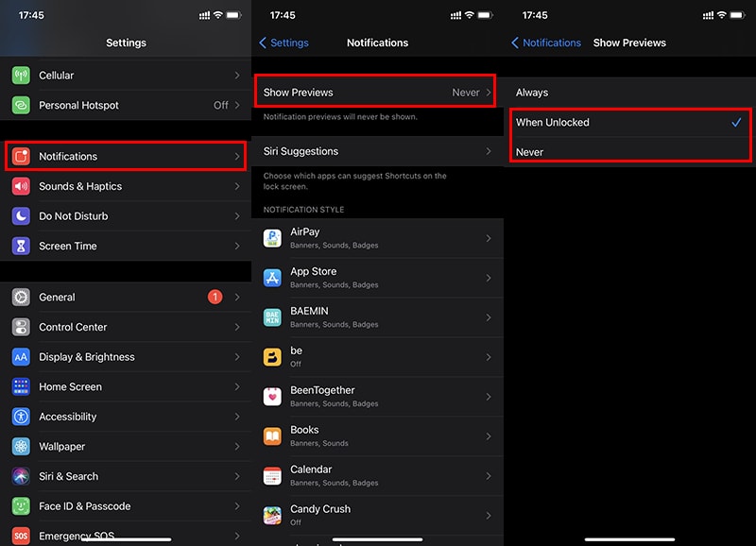Tap the blue checkmark next to When Unlocked
Screen dimensions: 756x546
(x=736, y=123)
